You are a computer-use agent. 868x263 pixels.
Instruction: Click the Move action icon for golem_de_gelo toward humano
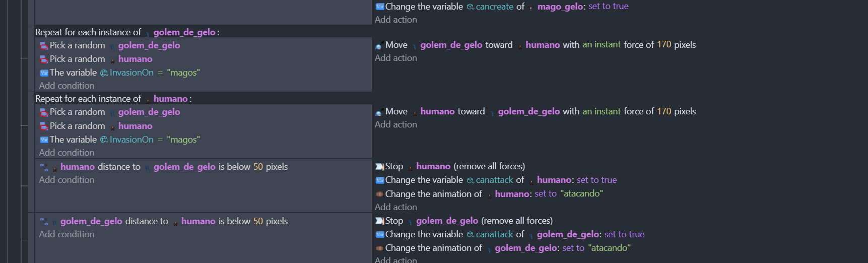coord(379,45)
